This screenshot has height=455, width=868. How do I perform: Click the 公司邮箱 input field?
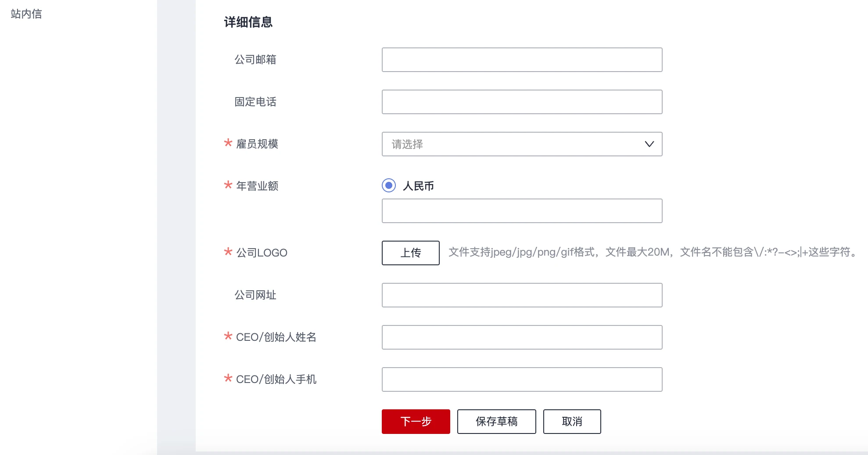pos(522,60)
